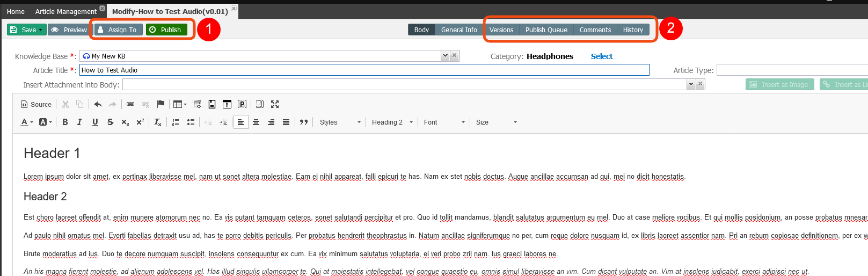This screenshot has width=868, height=276.
Task: Open the Save button dropdown arrow
Action: 40,30
